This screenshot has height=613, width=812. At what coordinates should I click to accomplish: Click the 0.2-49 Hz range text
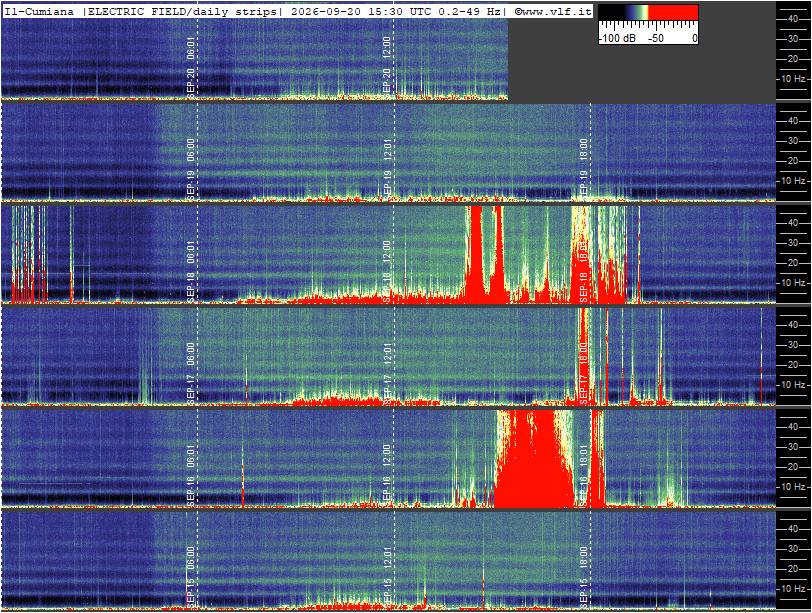[470, 11]
